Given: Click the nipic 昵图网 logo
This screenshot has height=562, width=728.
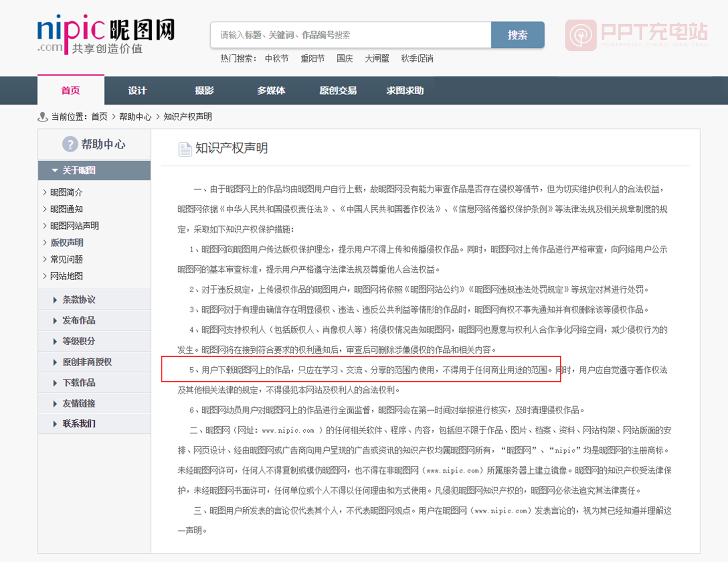Looking at the screenshot, I should coord(106,34).
